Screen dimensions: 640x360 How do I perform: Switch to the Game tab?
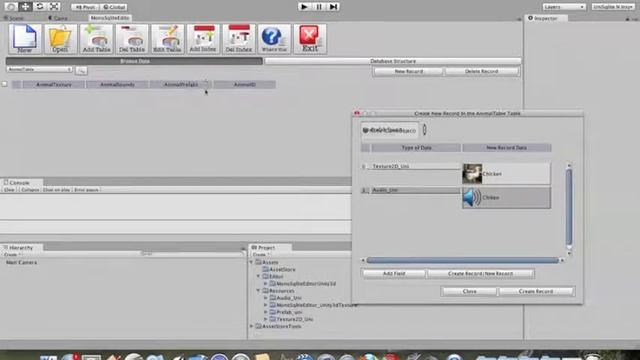[58, 18]
